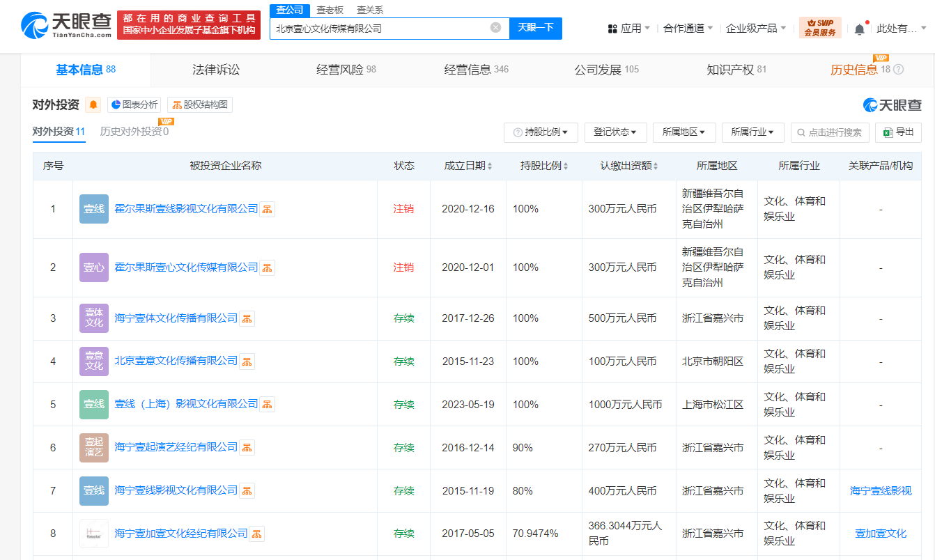The height and width of the screenshot is (560, 935).
Task: Open equity structure icon for 霍尔果斯壹线影视文化有限公司
Action: tap(268, 209)
